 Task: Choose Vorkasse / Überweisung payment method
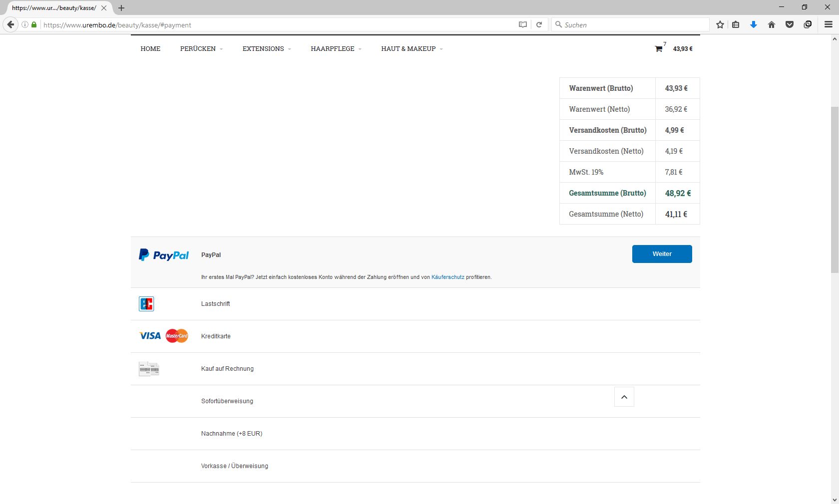click(235, 466)
